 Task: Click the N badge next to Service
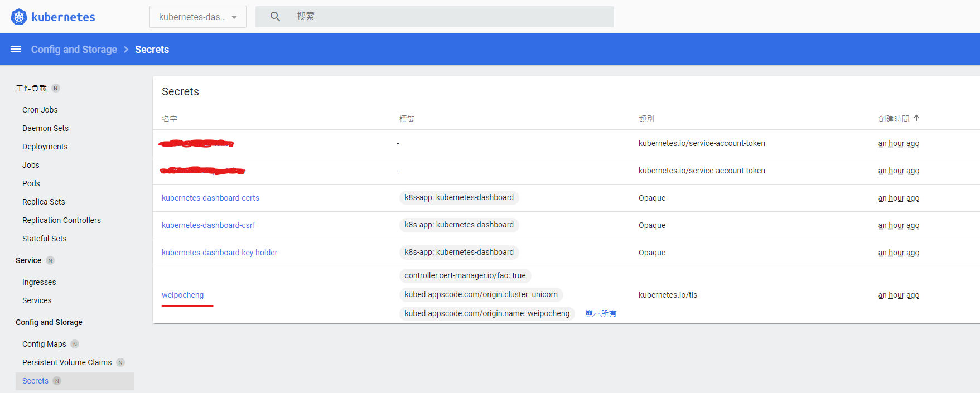click(x=50, y=260)
